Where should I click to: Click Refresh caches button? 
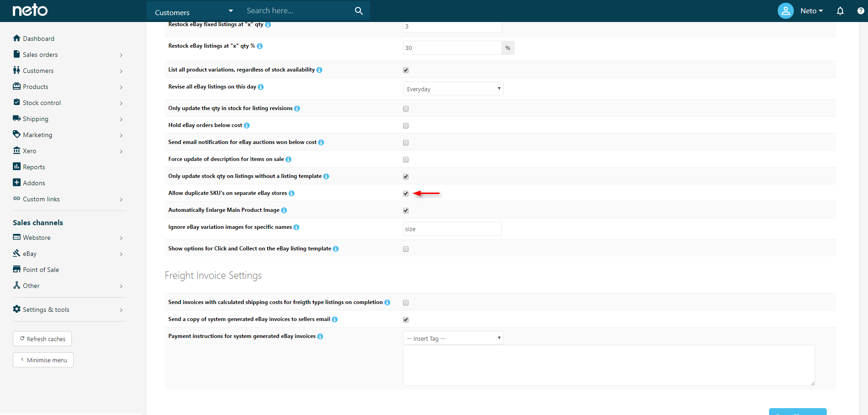point(42,339)
